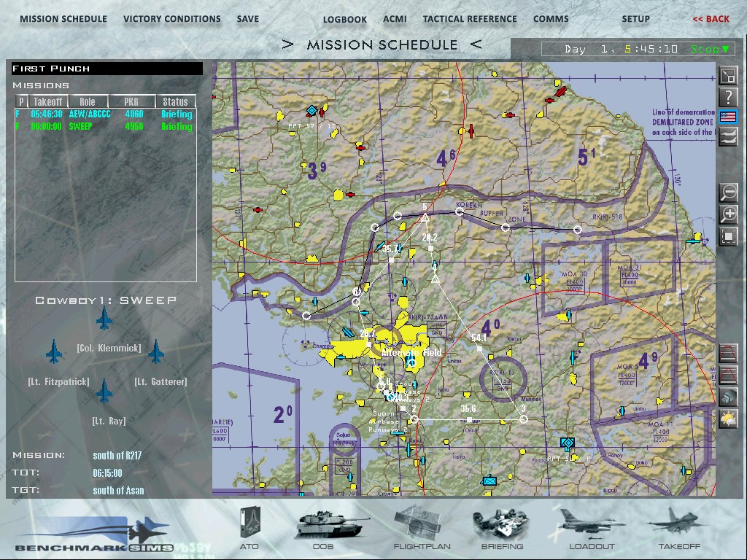Screen dimensions: 747x560
Task: Click the mission name 'south of R217'
Action: [x=117, y=456]
